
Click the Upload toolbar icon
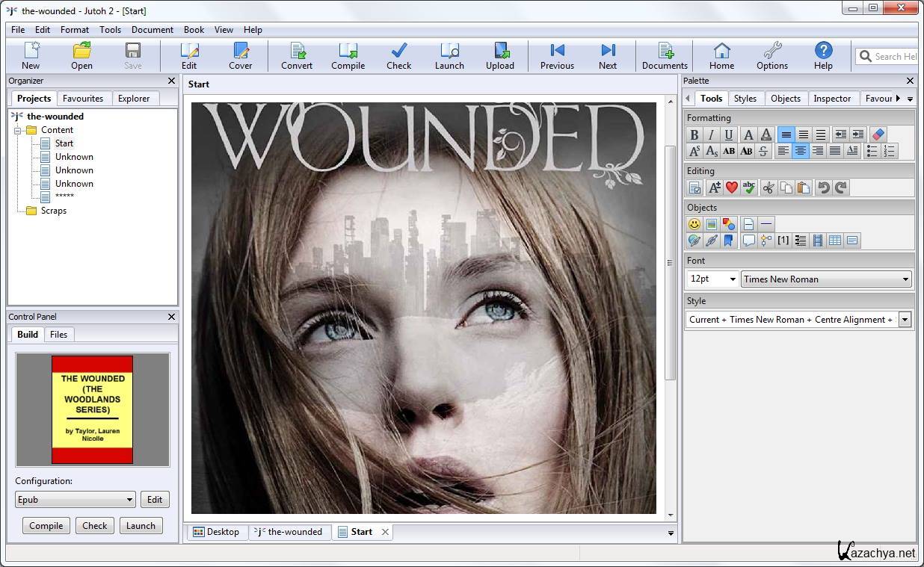pyautogui.click(x=499, y=56)
